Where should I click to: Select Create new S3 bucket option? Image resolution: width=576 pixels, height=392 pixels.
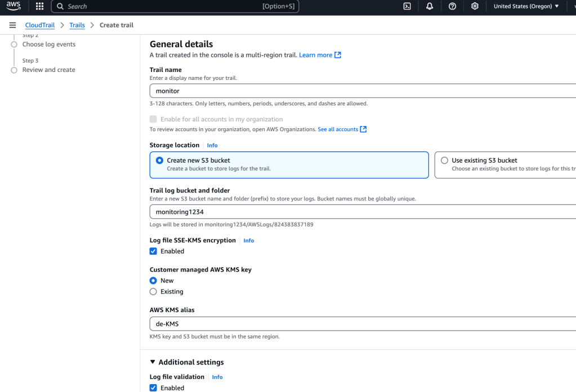pos(160,160)
